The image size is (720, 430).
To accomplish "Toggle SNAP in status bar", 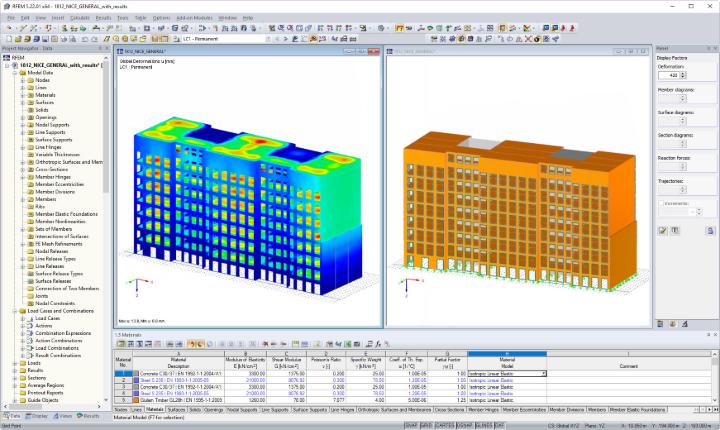I will pos(411,425).
